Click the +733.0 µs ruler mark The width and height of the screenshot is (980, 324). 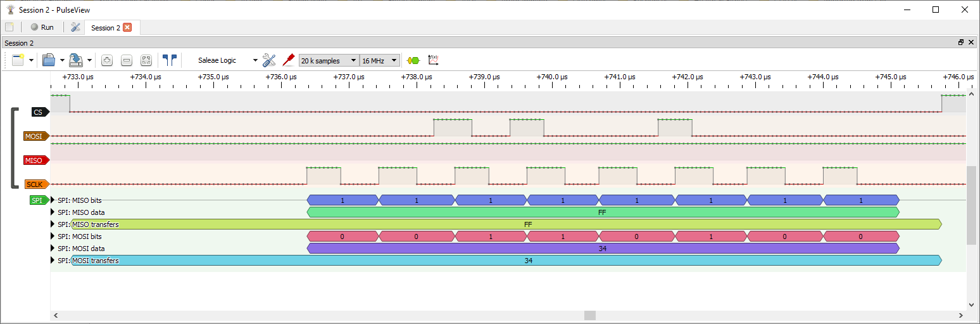point(78,77)
